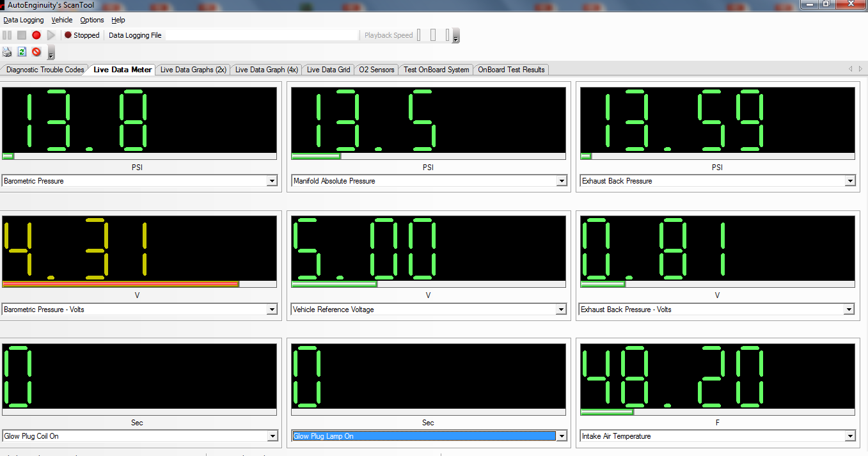Click the red Record data logging button
868x456 pixels.
pos(36,35)
